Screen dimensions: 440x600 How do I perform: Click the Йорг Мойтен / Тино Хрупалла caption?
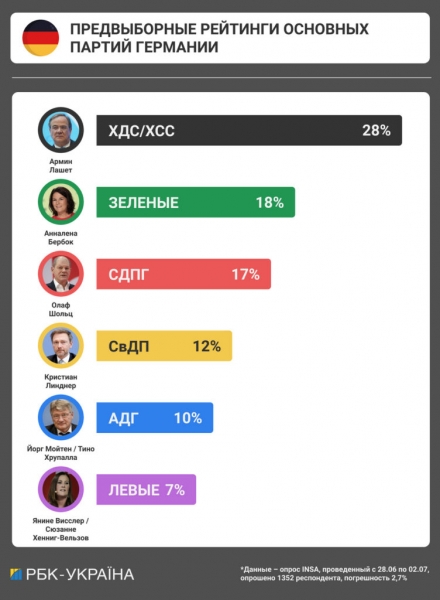[61, 453]
